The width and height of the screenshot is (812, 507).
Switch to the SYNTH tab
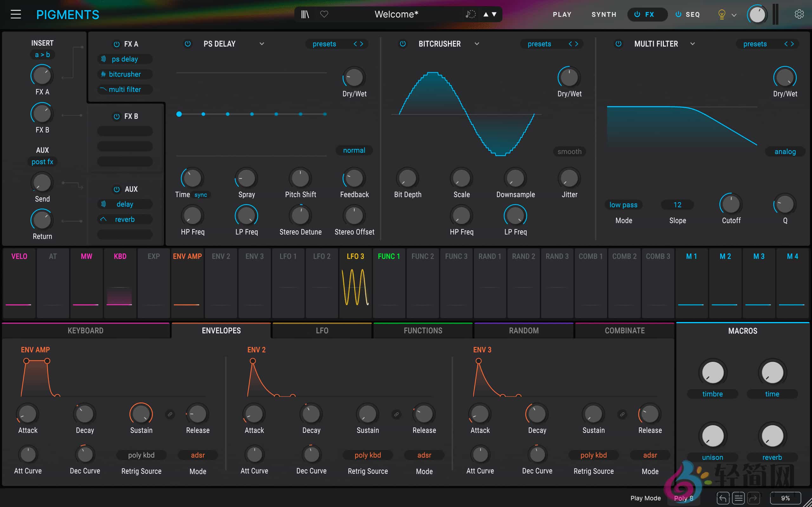point(603,15)
